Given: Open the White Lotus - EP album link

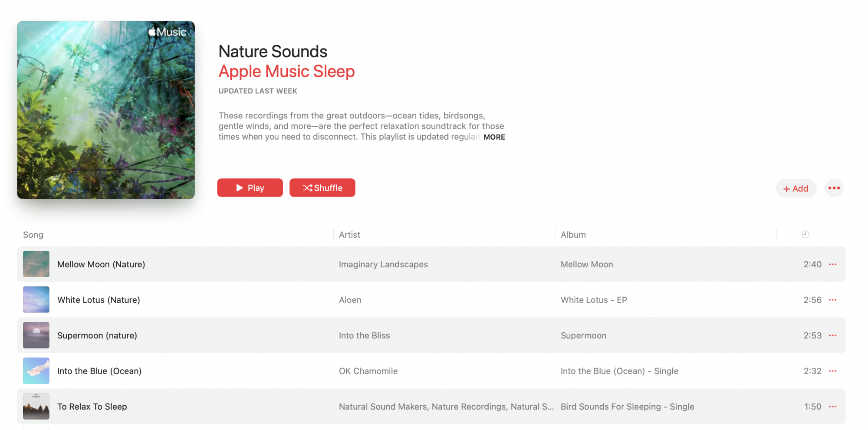Looking at the screenshot, I should click(594, 300).
